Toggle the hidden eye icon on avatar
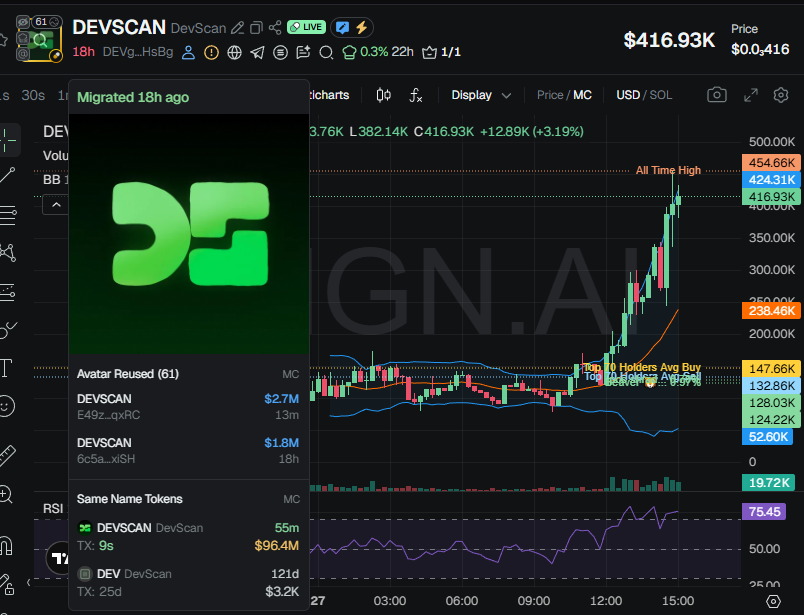The height and width of the screenshot is (615, 804). tap(23, 22)
